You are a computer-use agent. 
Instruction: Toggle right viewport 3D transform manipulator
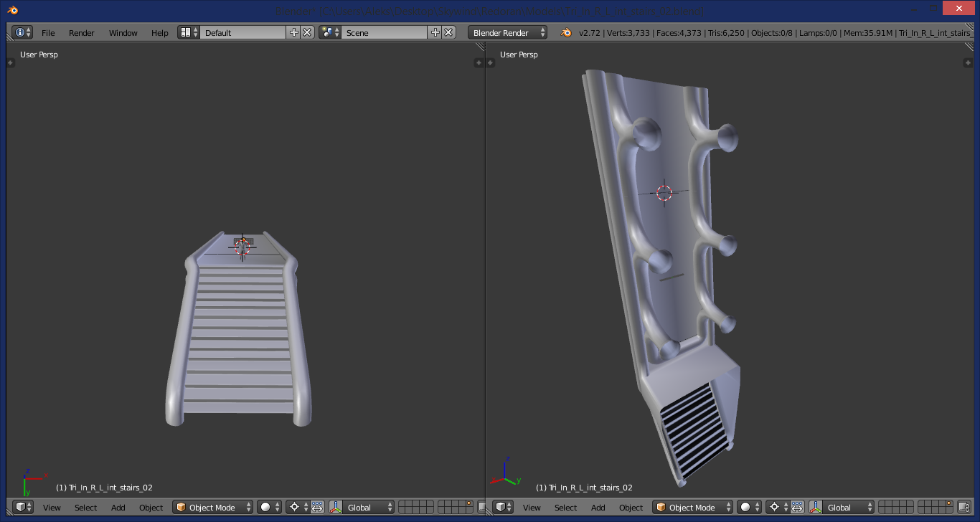(x=816, y=507)
